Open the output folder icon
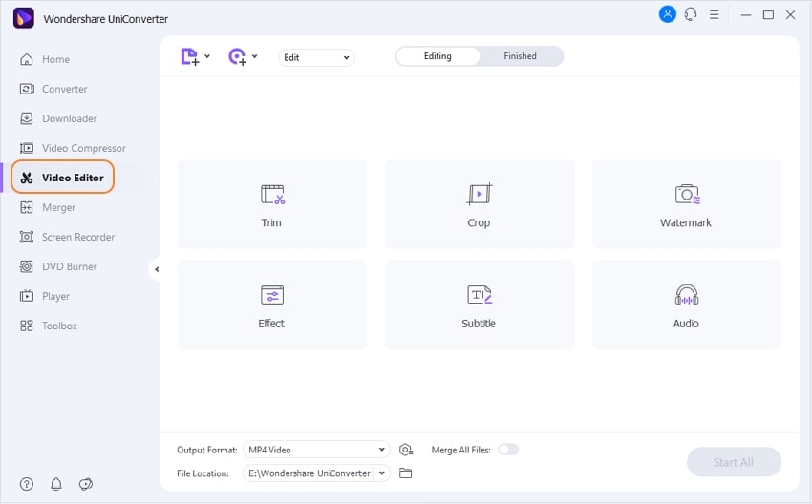Viewport: 812px width, 504px height. click(405, 472)
